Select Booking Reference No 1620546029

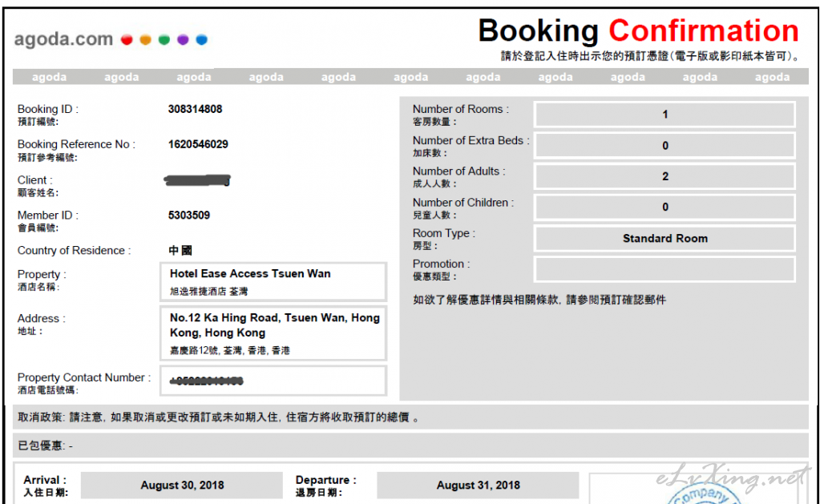[198, 144]
